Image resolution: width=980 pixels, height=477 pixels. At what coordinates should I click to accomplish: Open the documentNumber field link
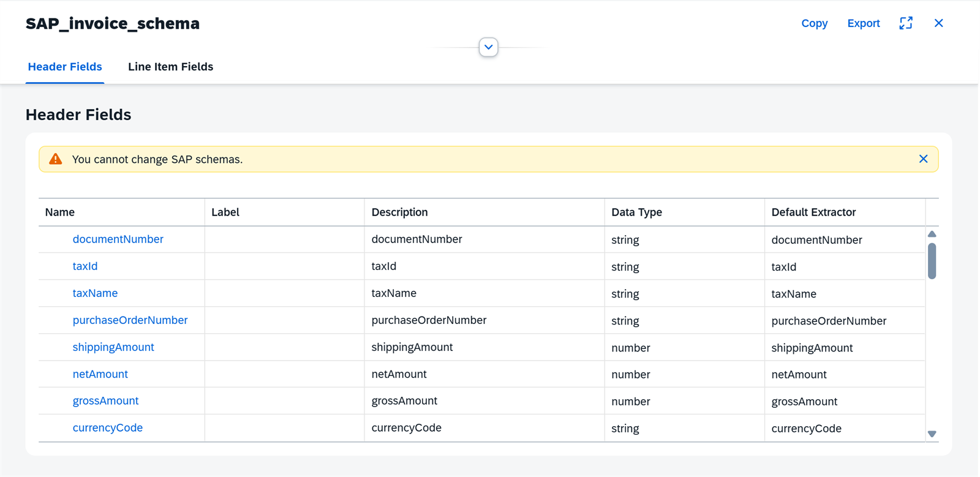(x=118, y=239)
